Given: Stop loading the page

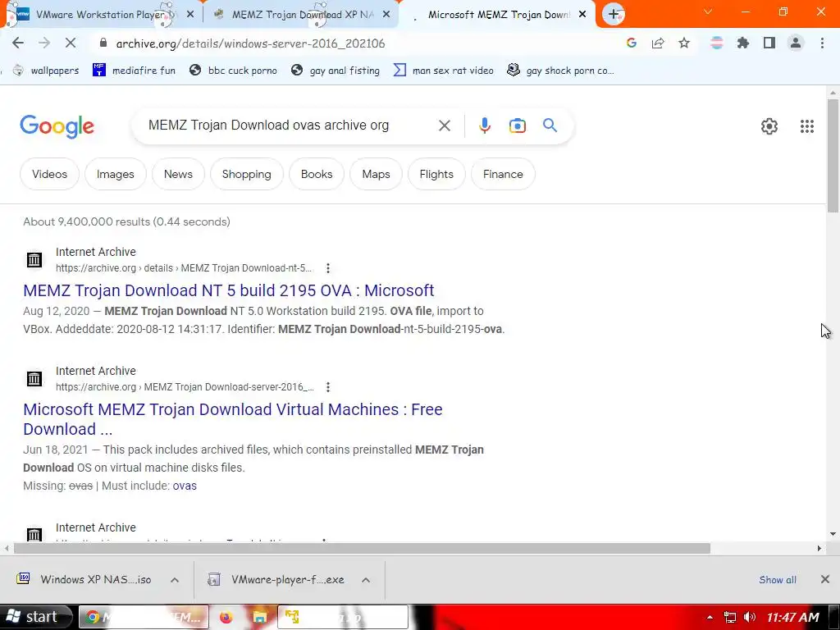Looking at the screenshot, I should (71, 43).
